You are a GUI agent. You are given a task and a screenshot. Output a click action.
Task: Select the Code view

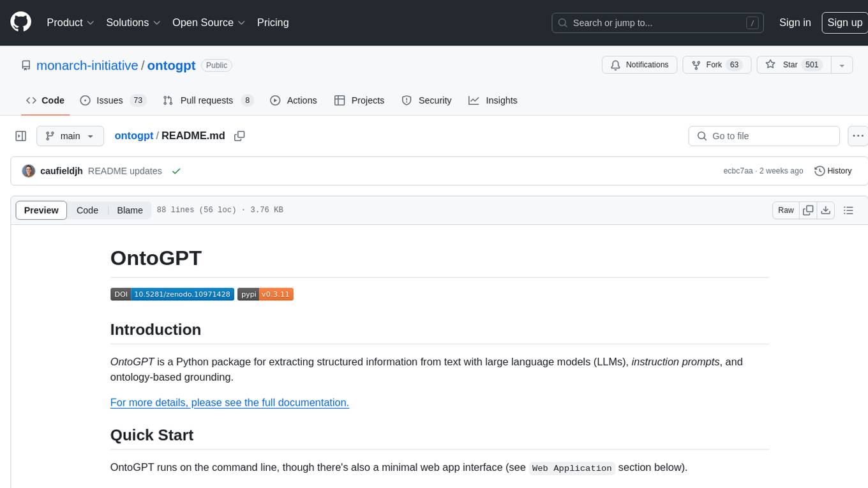tap(87, 210)
